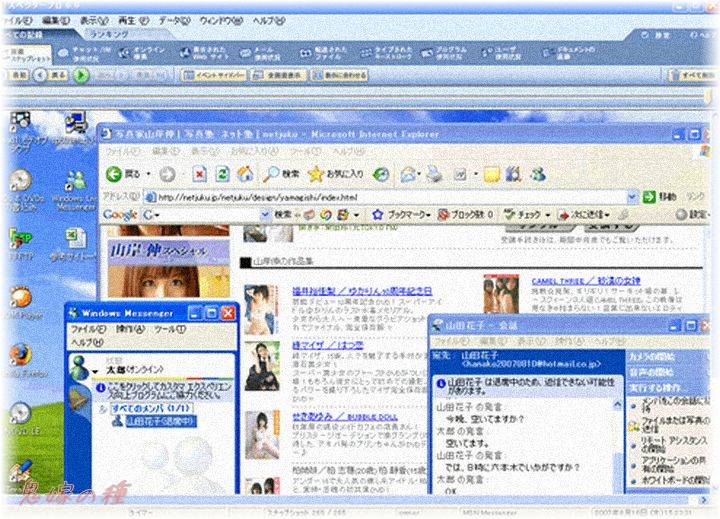This screenshot has width=720, height=519.
Task: Open the Firefox desktop icon
Action: [x=19, y=356]
